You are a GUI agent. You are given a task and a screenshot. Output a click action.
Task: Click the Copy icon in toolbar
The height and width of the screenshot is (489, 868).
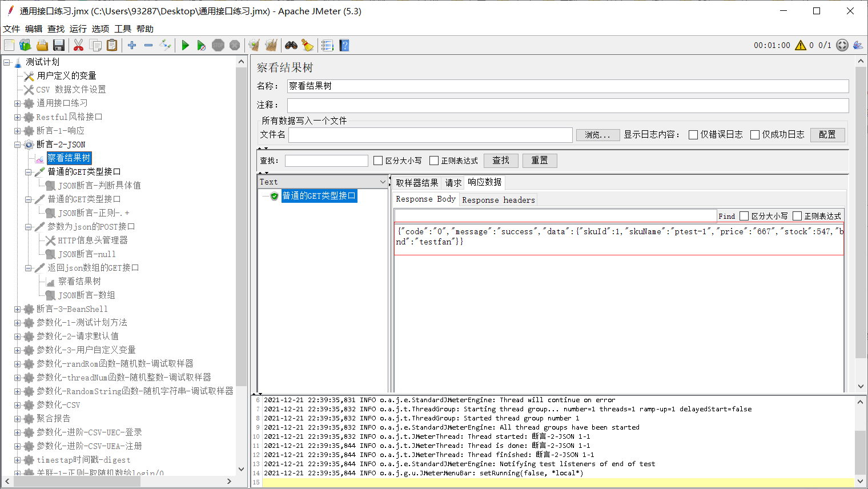tap(95, 45)
